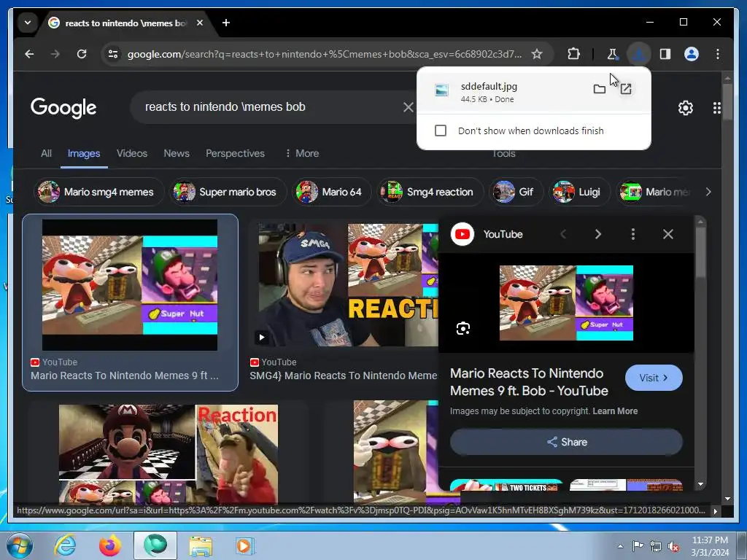Open the Chrome profile avatar
The image size is (747, 560).
pyautogui.click(x=692, y=54)
